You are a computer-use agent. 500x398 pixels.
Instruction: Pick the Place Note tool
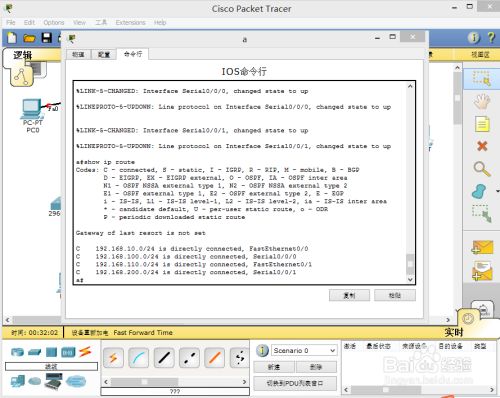click(482, 124)
